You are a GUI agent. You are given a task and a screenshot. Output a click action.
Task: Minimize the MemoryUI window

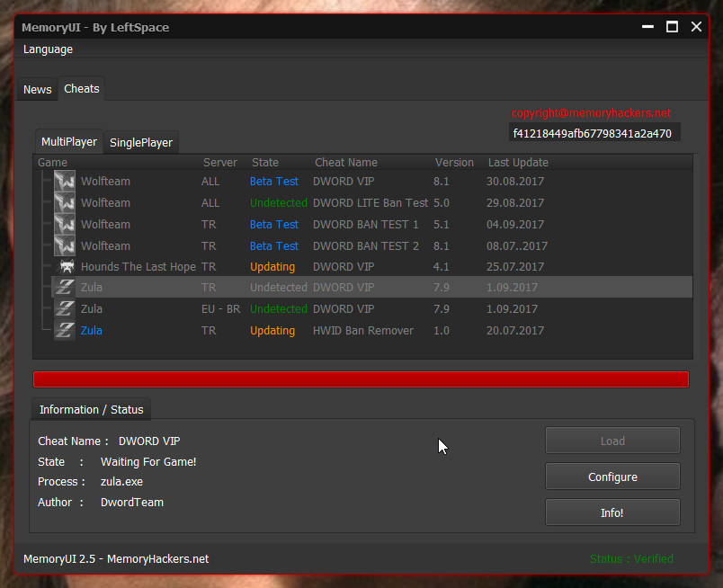(647, 27)
